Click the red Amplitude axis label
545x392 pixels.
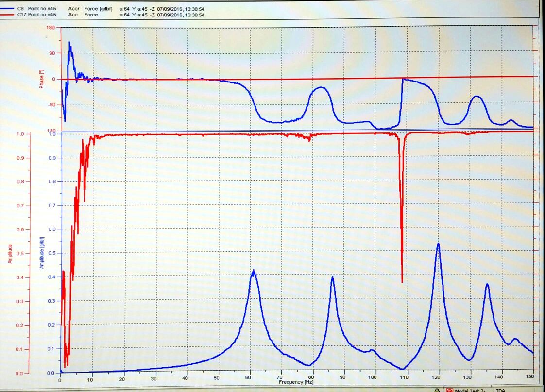pyautogui.click(x=10, y=254)
